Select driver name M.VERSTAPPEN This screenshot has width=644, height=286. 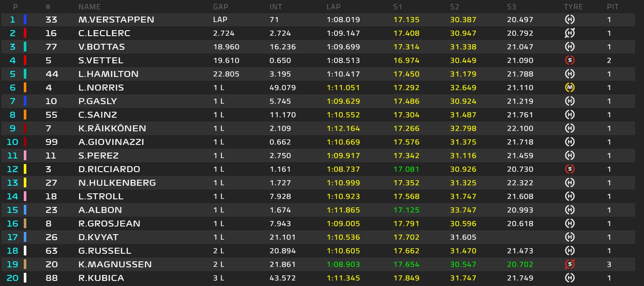pyautogui.click(x=116, y=20)
